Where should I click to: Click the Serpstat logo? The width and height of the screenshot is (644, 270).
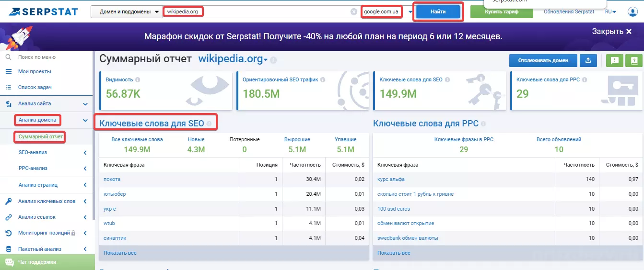43,11
